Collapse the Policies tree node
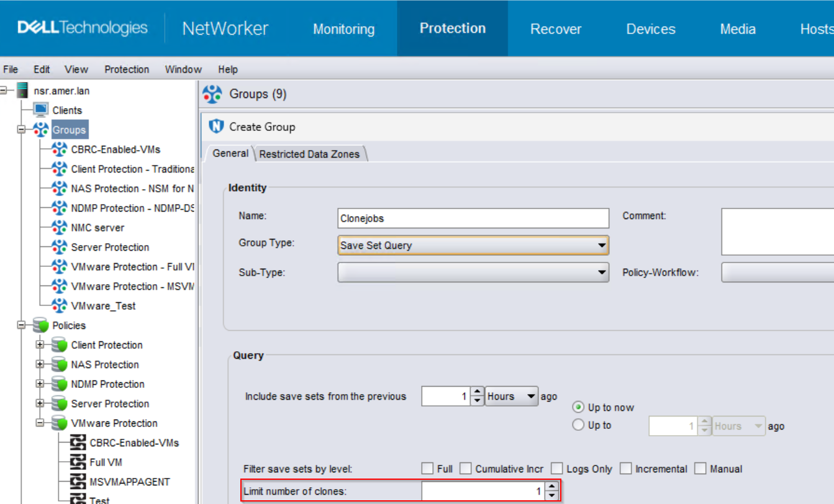Viewport: 834px width, 504px height. tap(22, 325)
